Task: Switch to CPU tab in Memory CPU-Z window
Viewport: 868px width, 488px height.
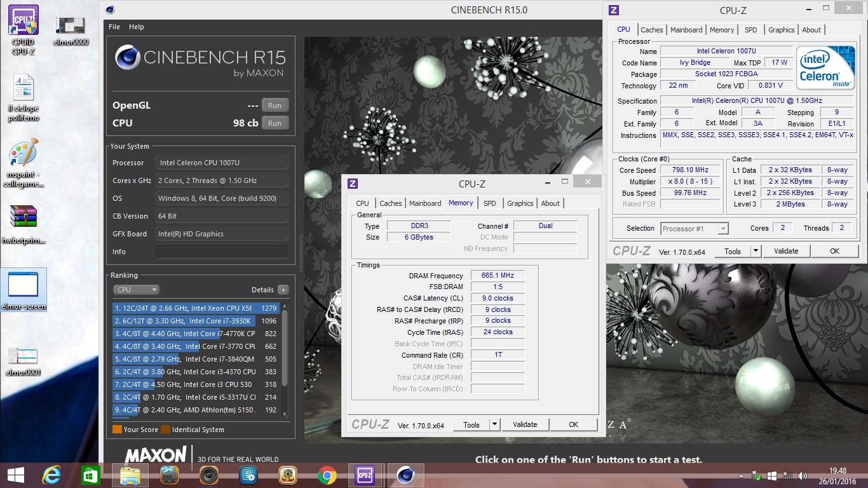Action: pyautogui.click(x=362, y=203)
